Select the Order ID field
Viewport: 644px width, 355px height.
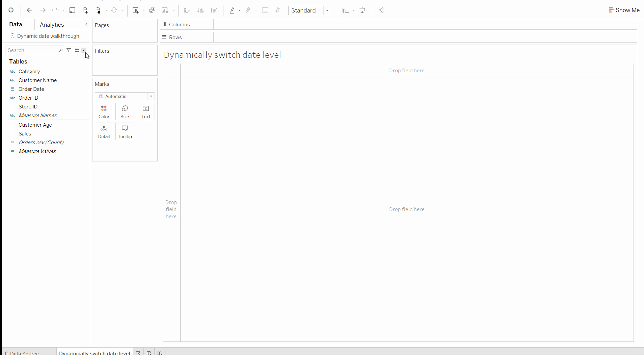28,98
